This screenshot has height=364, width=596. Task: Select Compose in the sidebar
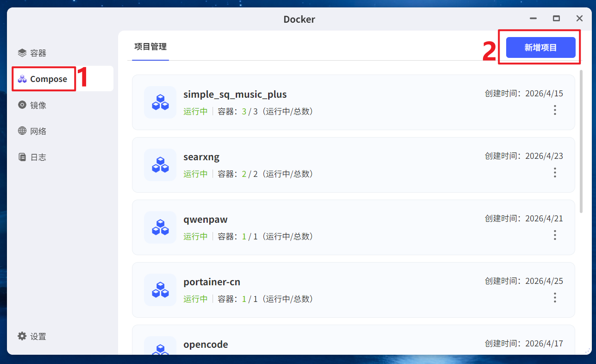click(x=63, y=79)
